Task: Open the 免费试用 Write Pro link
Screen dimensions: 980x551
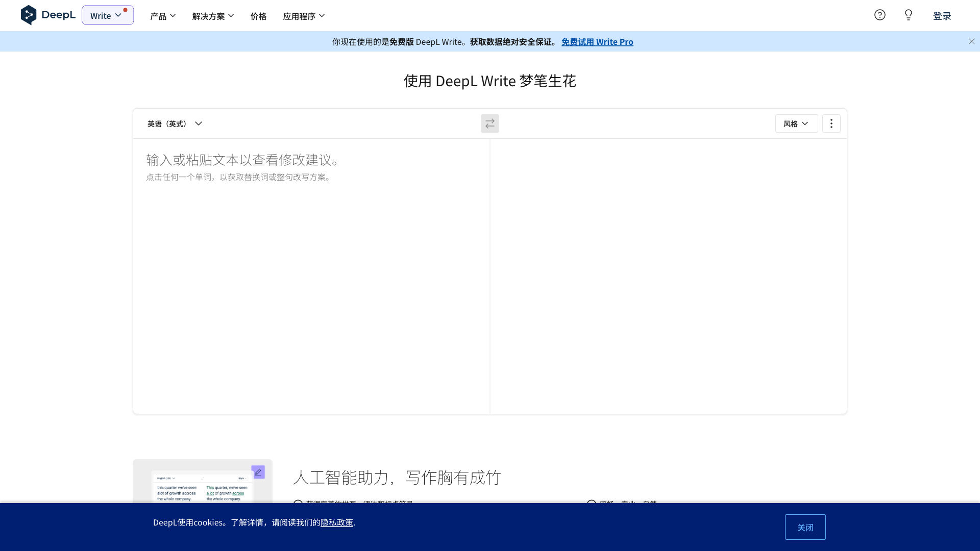Action: [597, 42]
